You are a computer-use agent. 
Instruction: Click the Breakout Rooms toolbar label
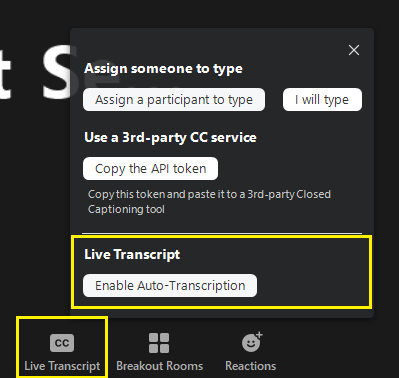coord(159,366)
